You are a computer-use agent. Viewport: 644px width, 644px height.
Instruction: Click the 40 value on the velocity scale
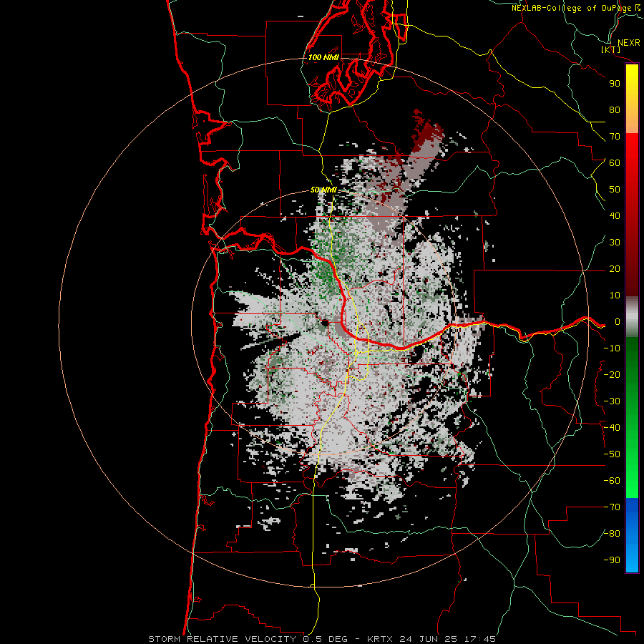coord(615,216)
